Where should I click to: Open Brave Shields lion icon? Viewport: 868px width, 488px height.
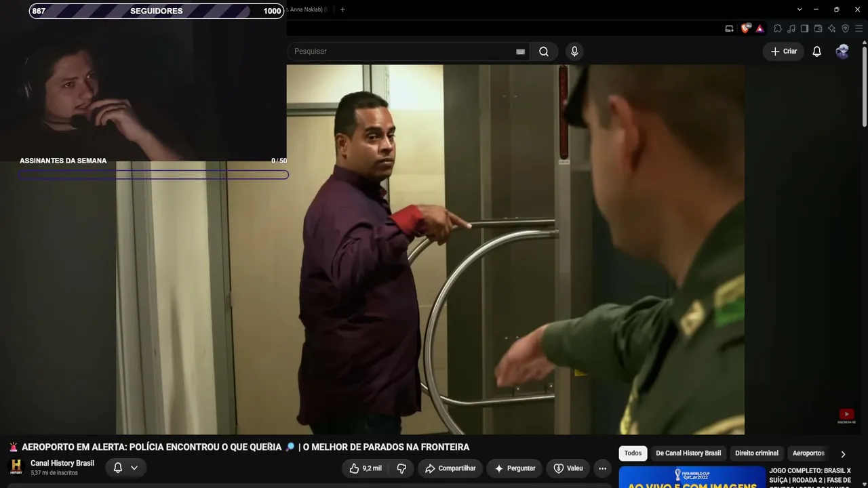coord(746,28)
